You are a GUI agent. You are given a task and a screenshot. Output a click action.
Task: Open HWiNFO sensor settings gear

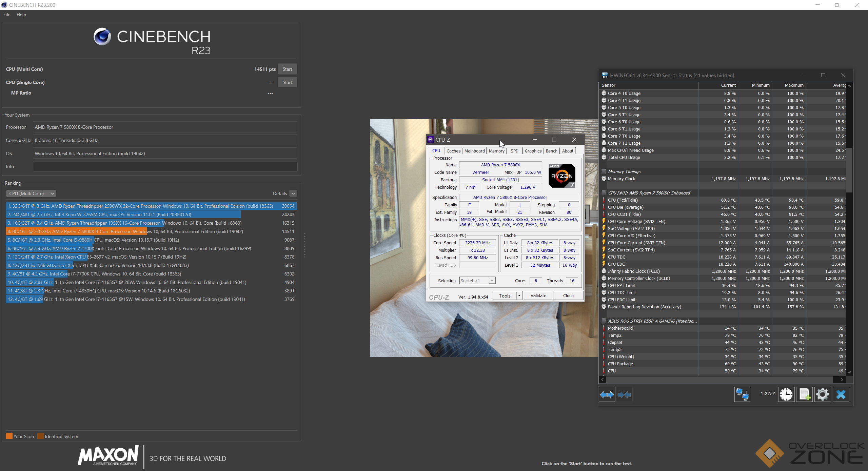(x=822, y=394)
